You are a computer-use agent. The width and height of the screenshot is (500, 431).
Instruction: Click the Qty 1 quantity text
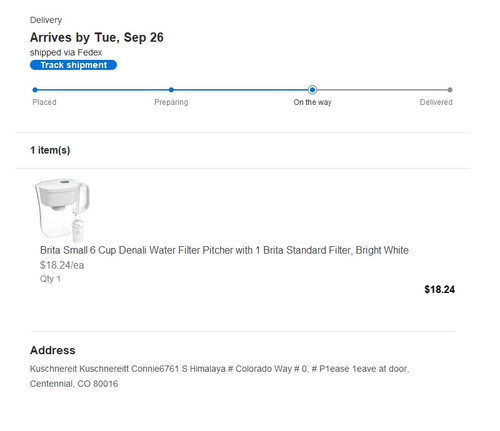coord(50,279)
